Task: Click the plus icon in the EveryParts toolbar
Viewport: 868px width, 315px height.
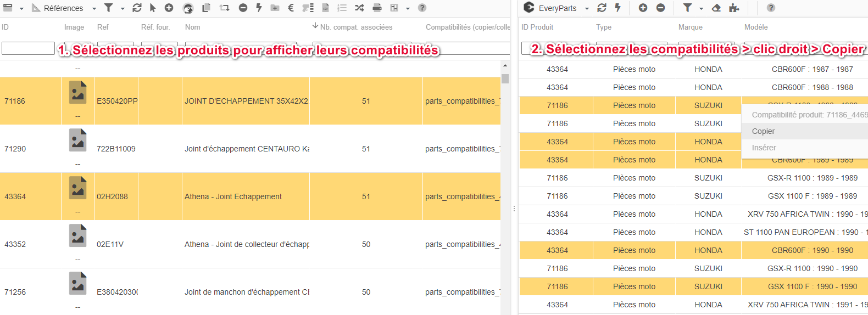Action: [x=643, y=8]
